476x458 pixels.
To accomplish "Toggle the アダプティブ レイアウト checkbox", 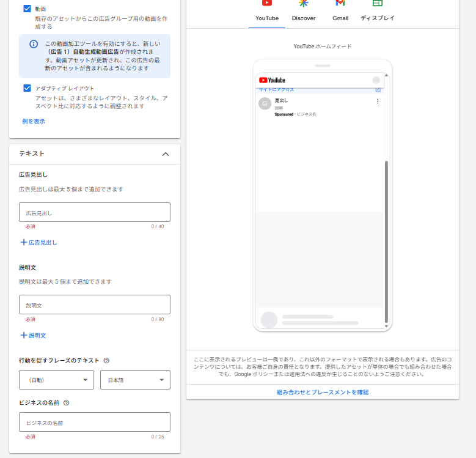I will (27, 88).
